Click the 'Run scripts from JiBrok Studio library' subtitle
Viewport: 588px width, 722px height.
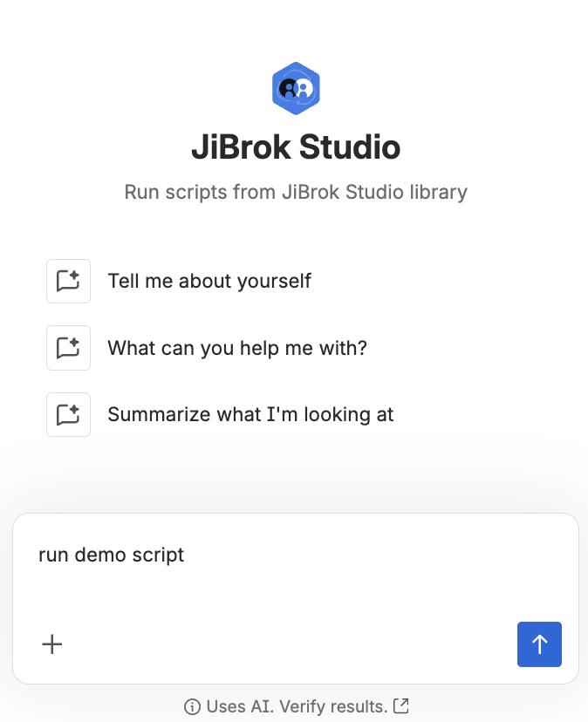(296, 192)
